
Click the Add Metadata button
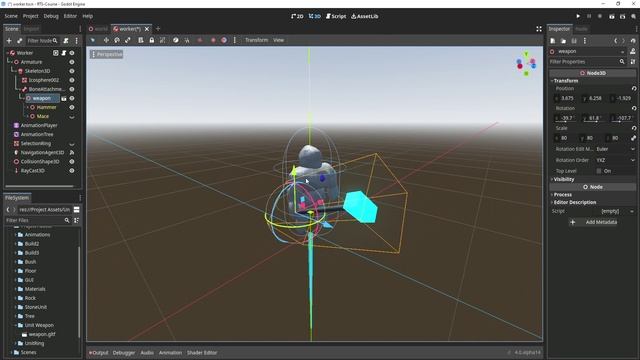pyautogui.click(x=593, y=222)
